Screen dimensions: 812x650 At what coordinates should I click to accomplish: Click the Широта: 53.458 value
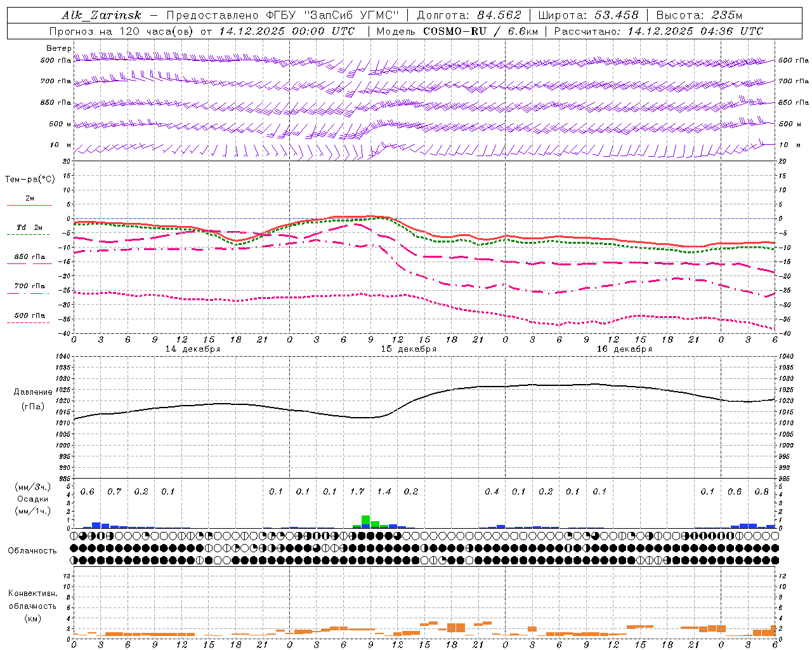point(588,16)
